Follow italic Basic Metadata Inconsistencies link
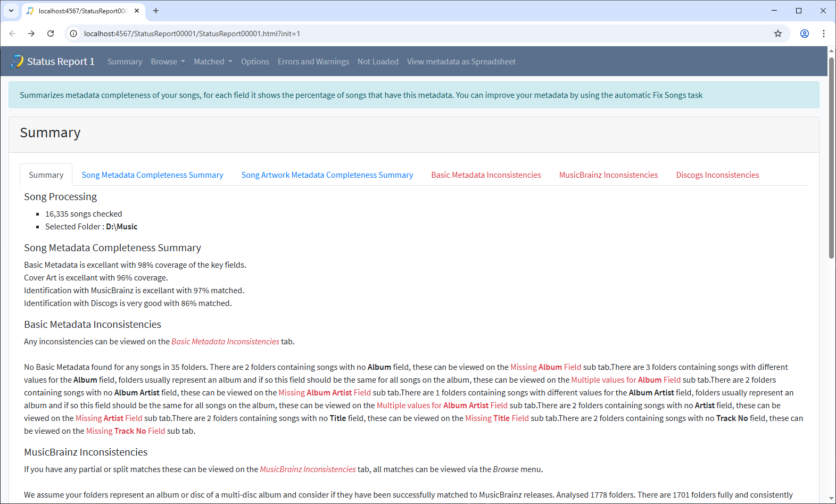Image resolution: width=836 pixels, height=504 pixels. [225, 342]
